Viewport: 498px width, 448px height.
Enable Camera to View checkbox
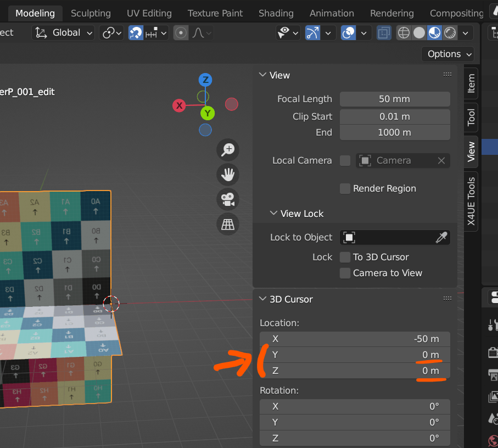tap(345, 273)
